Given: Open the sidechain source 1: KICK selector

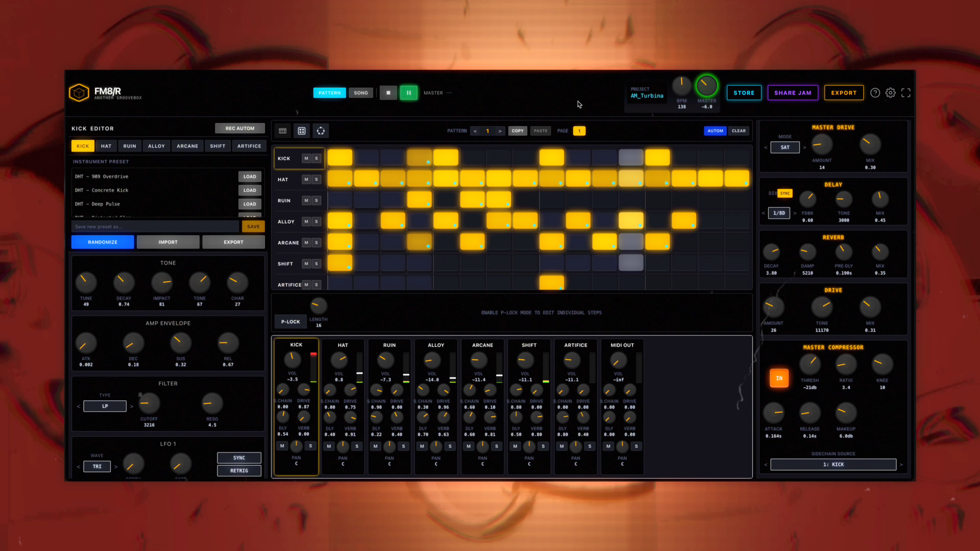Looking at the screenshot, I should [833, 465].
